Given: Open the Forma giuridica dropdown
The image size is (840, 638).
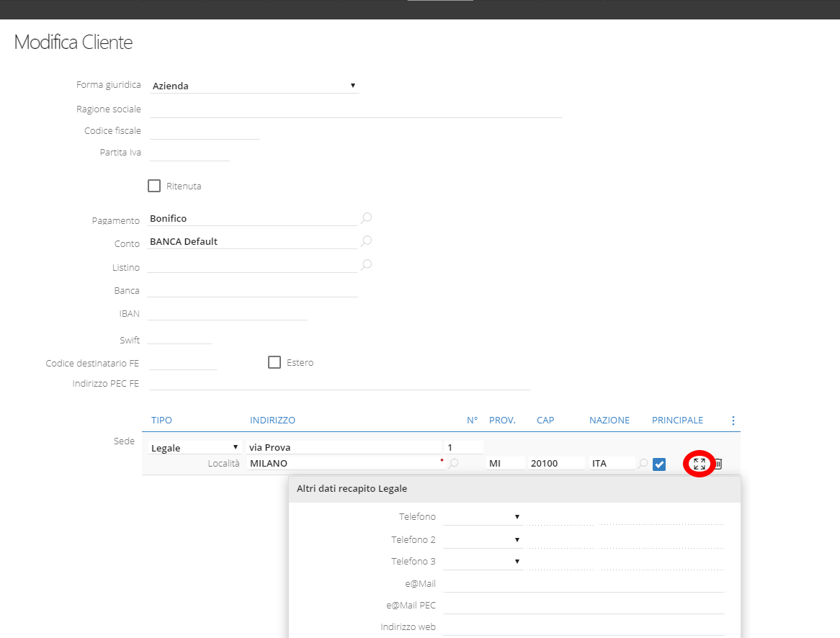Looking at the screenshot, I should (254, 86).
